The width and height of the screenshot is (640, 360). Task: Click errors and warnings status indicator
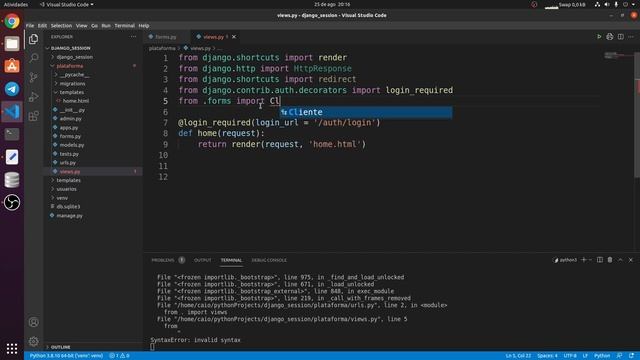click(119, 356)
